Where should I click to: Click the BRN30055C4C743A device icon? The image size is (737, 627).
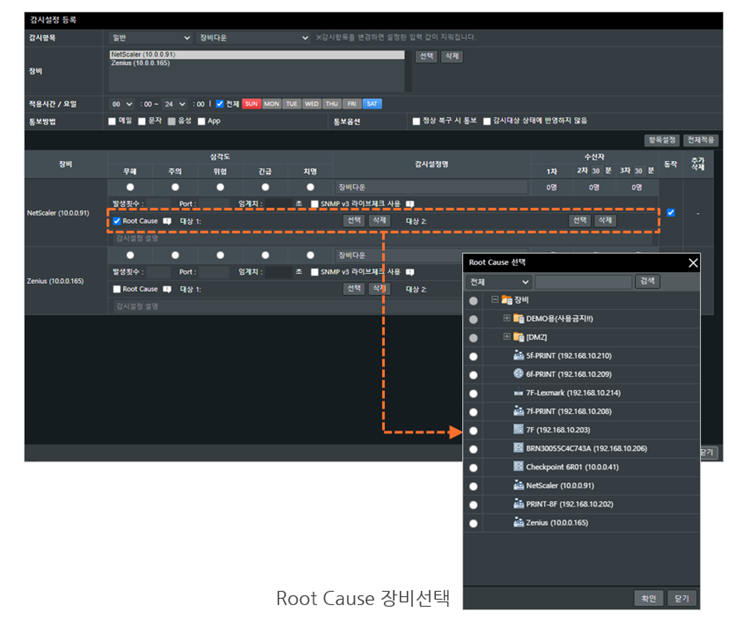518,448
